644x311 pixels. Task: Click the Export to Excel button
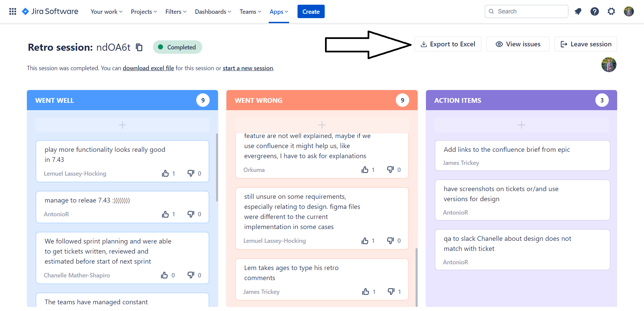pos(447,44)
